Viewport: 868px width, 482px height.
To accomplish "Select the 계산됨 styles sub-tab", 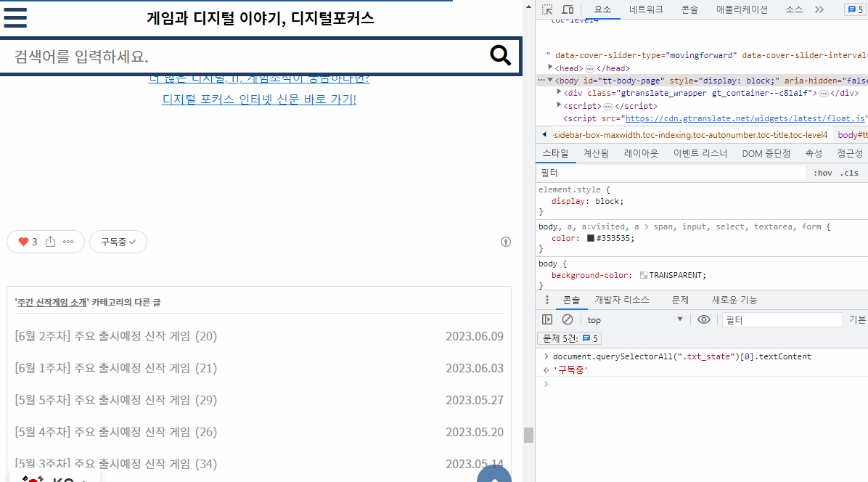I will (x=596, y=153).
